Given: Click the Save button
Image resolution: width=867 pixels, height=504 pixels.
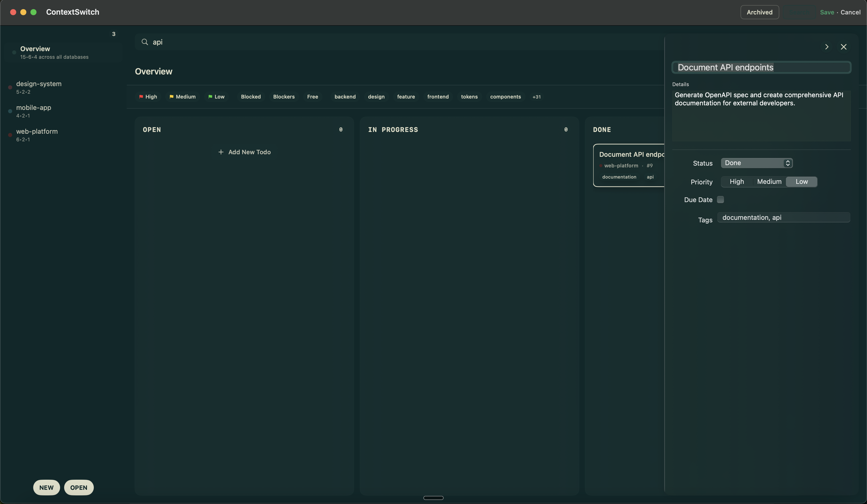Looking at the screenshot, I should 827,12.
